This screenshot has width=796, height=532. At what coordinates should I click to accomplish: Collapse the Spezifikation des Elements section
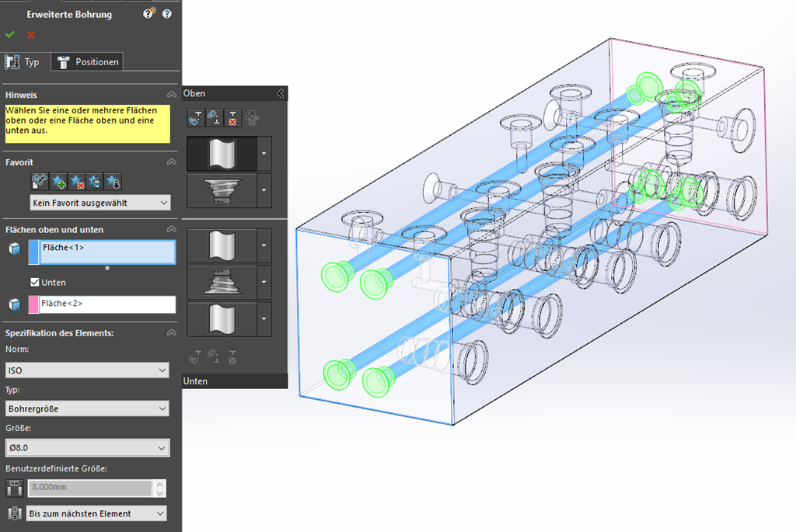(x=172, y=333)
